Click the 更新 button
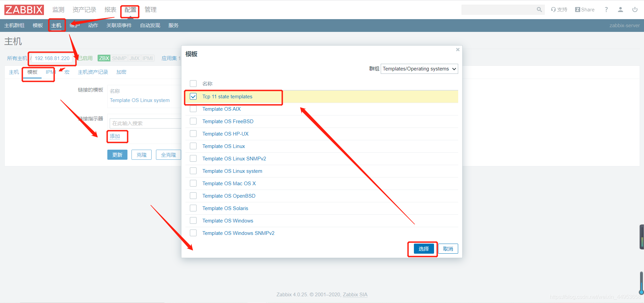This screenshot has width=644, height=303. 117,155
